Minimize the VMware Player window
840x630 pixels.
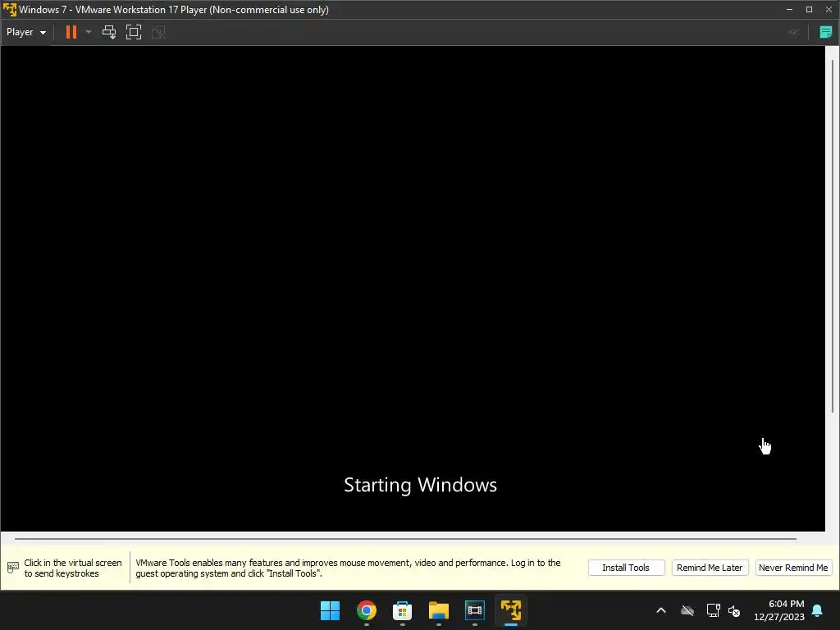coord(789,10)
